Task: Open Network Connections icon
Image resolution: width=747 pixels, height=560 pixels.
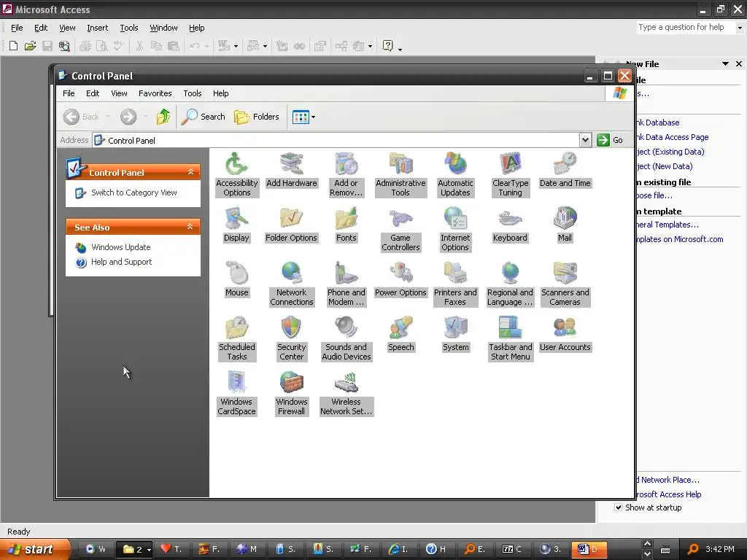Action: (292, 284)
